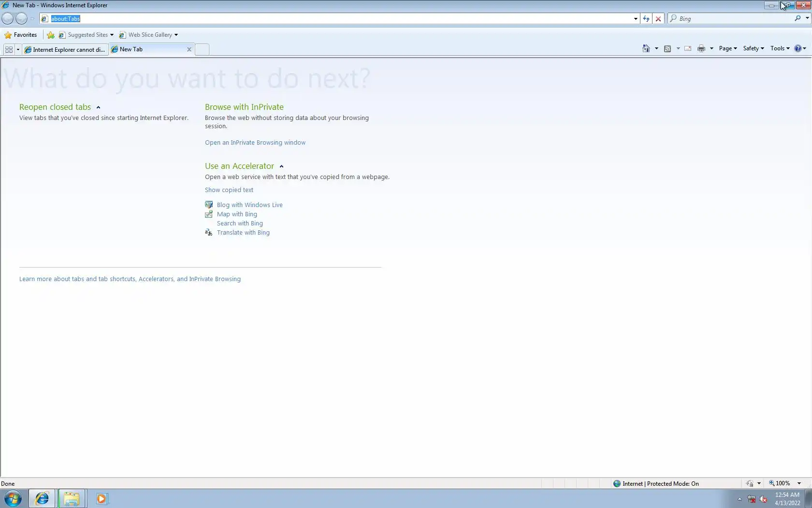The image size is (812, 508).
Task: Click the Search magnifier icon
Action: 797,18
